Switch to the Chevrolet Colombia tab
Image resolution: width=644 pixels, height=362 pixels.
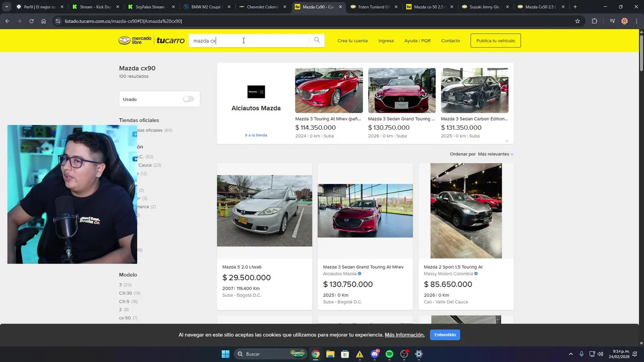pyautogui.click(x=262, y=7)
